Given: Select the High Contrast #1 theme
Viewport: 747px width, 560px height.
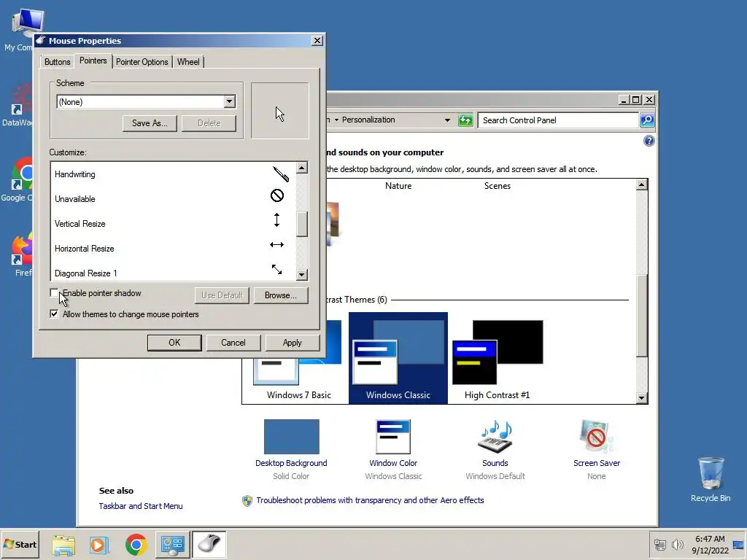Looking at the screenshot, I should point(498,358).
